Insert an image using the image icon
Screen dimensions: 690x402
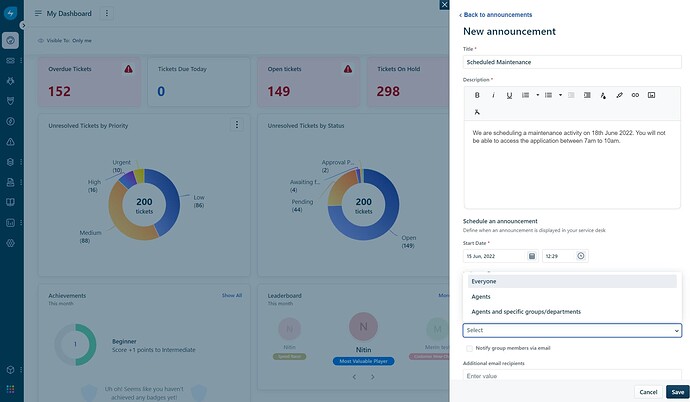click(x=651, y=95)
